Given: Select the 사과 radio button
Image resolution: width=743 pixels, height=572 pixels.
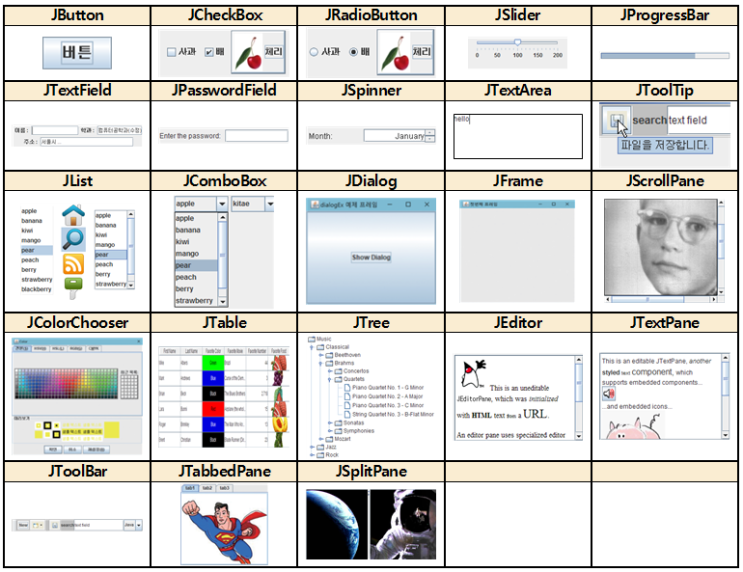Looking at the screenshot, I should point(314,52).
